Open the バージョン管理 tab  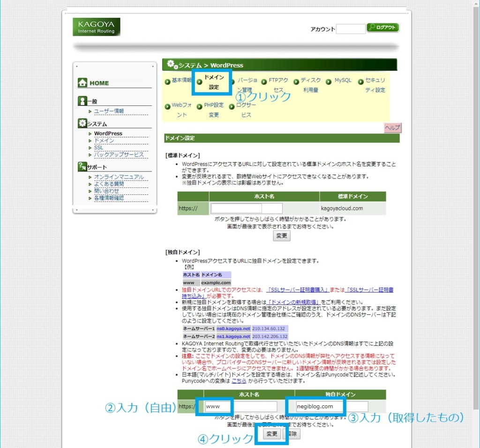tap(247, 85)
